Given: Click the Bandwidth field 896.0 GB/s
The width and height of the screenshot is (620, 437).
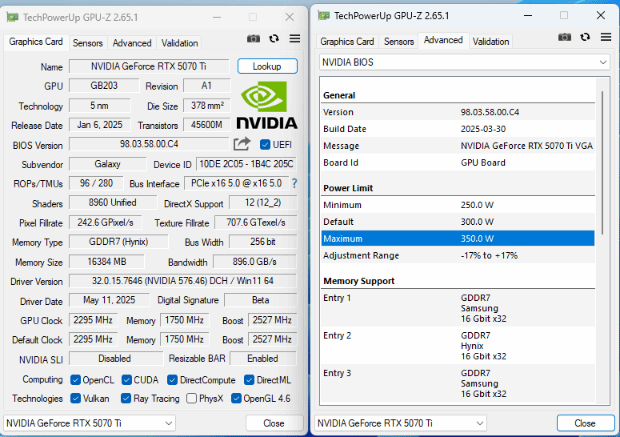Looking at the screenshot, I should click(255, 261).
